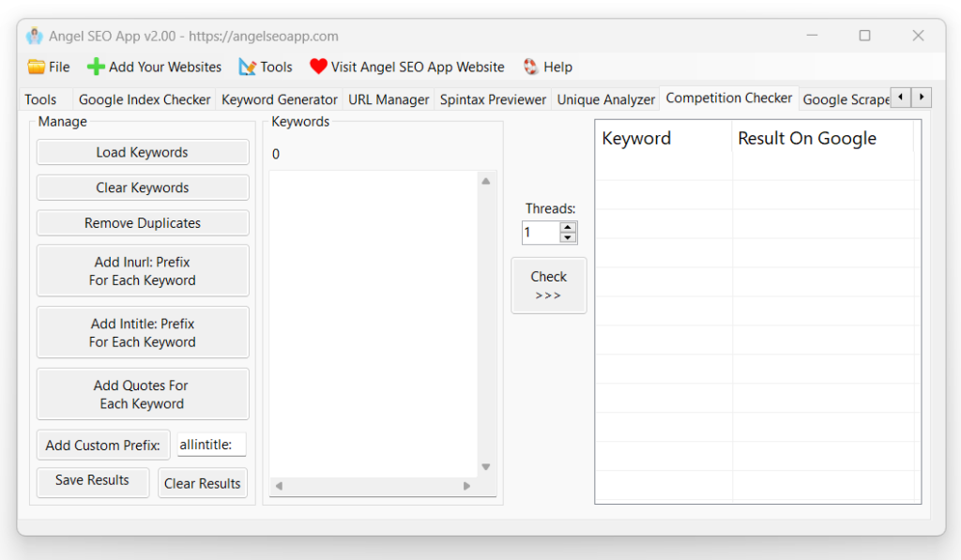Screen dimensions: 961x560
Task: Close the Angel SEO App window
Action: point(918,36)
